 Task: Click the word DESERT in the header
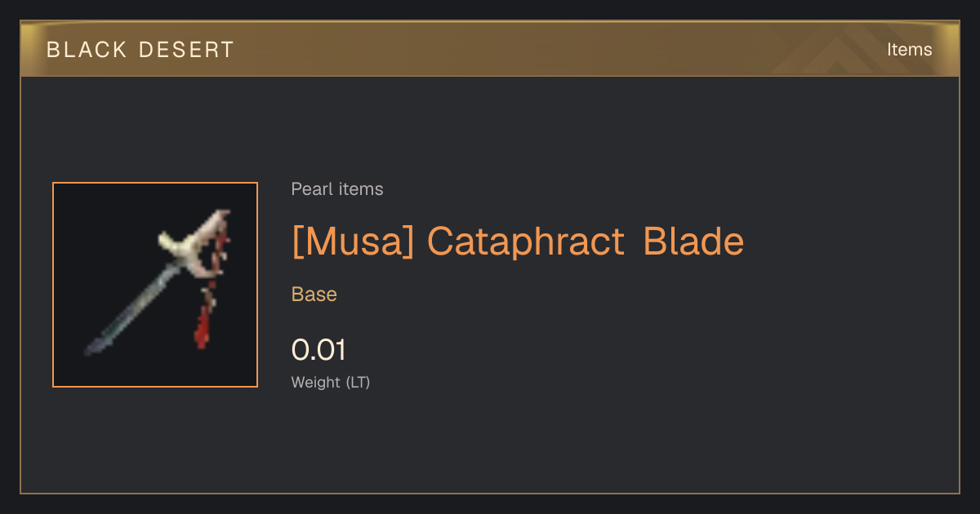[x=186, y=50]
